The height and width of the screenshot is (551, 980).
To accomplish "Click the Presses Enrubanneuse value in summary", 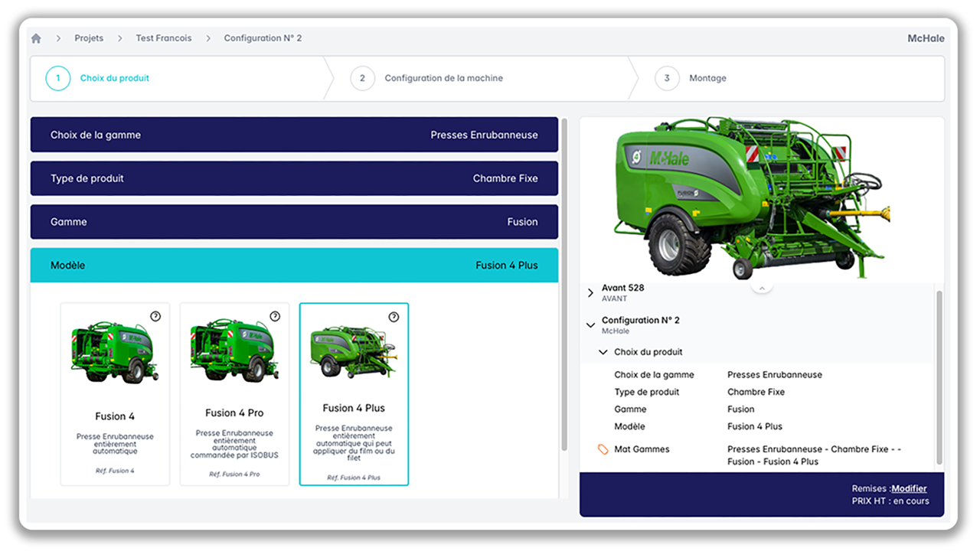I will [x=775, y=375].
